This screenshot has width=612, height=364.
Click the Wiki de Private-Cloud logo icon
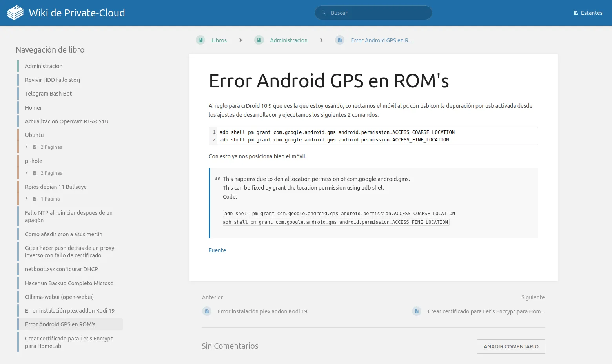click(15, 13)
